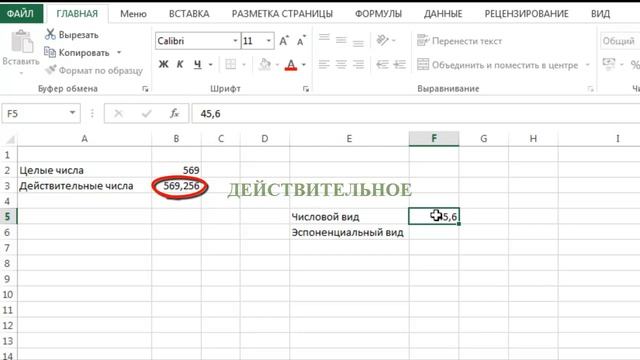
Task: Open the Name Box dropdown arrow
Action: click(72, 113)
